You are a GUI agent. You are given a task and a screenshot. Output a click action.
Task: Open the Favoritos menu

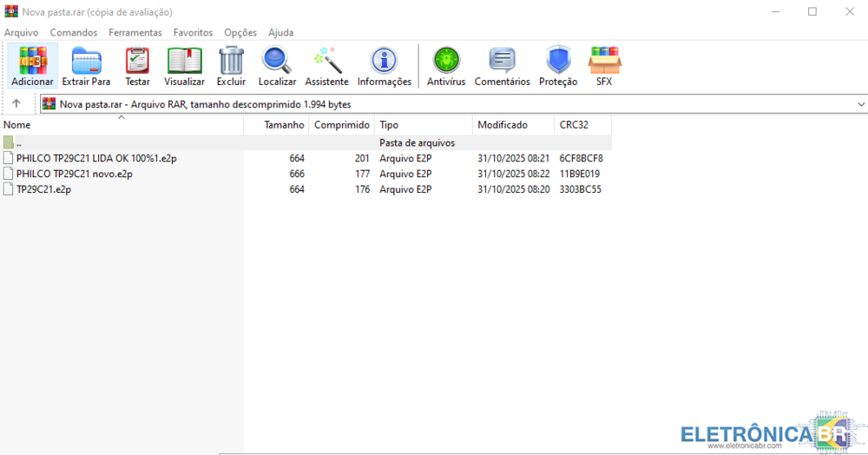pyautogui.click(x=193, y=32)
